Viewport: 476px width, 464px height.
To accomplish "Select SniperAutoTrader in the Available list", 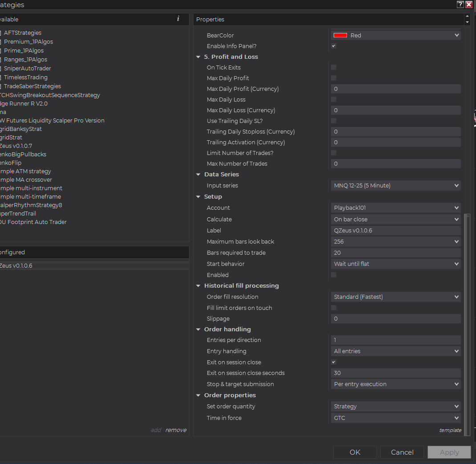I will (27, 69).
